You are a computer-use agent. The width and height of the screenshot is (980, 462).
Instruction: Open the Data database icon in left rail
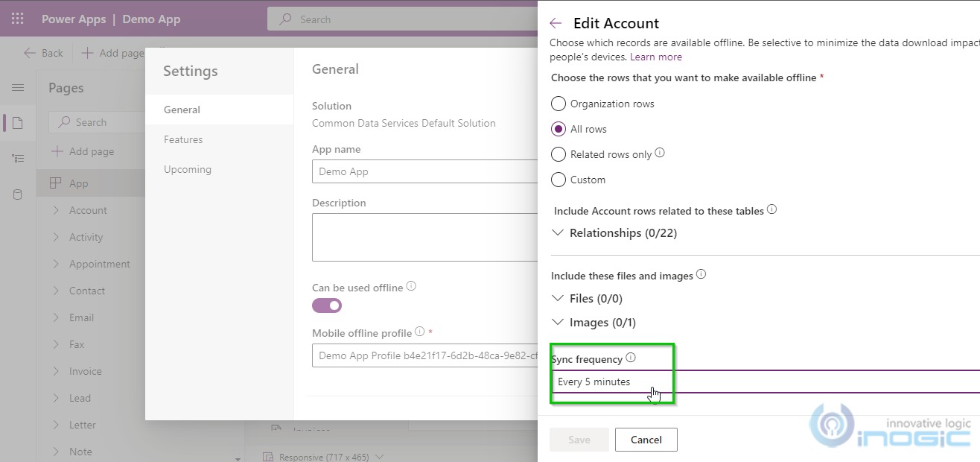click(x=18, y=194)
